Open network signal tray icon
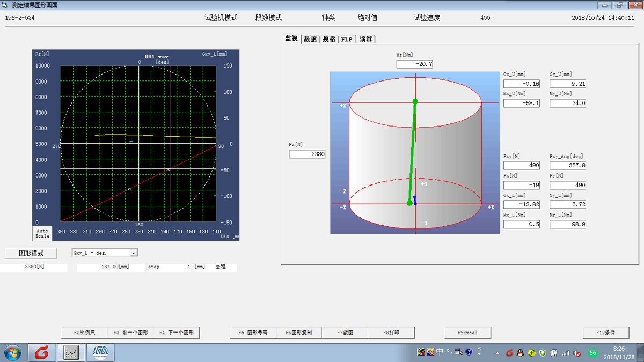Screen dimensions: 644x362 coord(566,353)
